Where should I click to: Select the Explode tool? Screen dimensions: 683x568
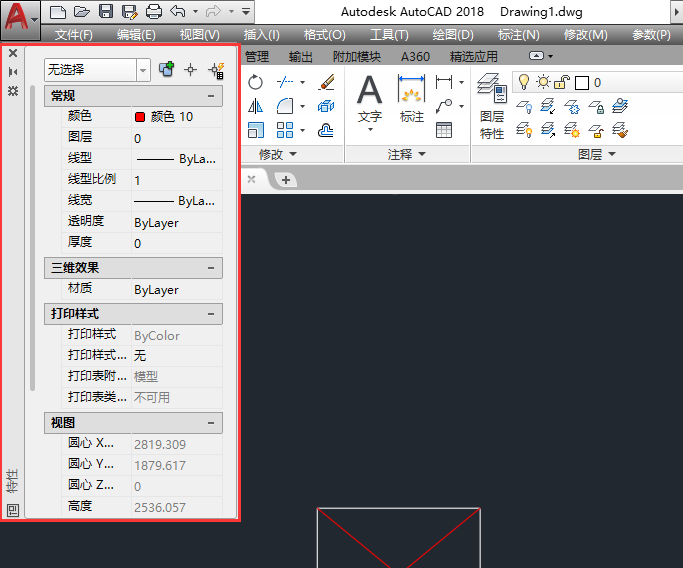(x=326, y=106)
